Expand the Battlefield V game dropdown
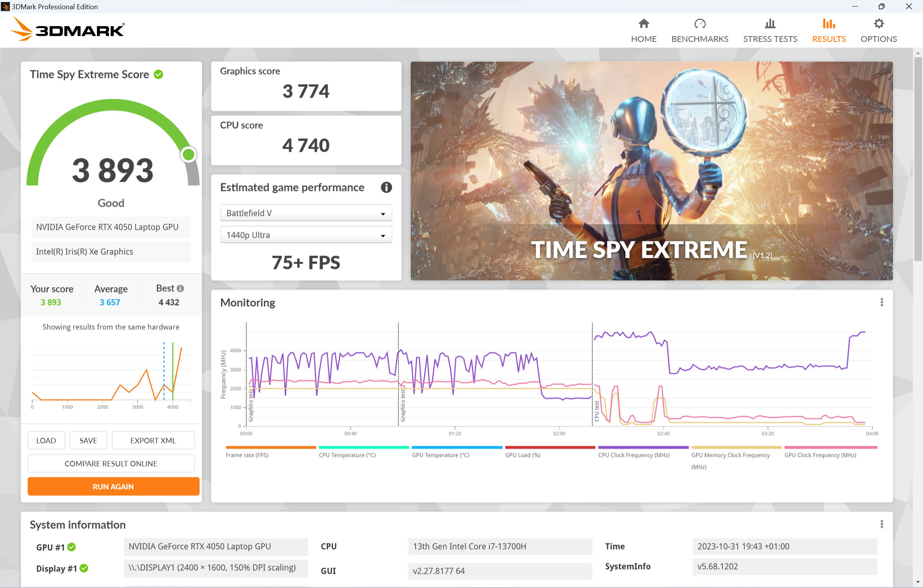Image resolution: width=923 pixels, height=588 pixels. click(306, 213)
